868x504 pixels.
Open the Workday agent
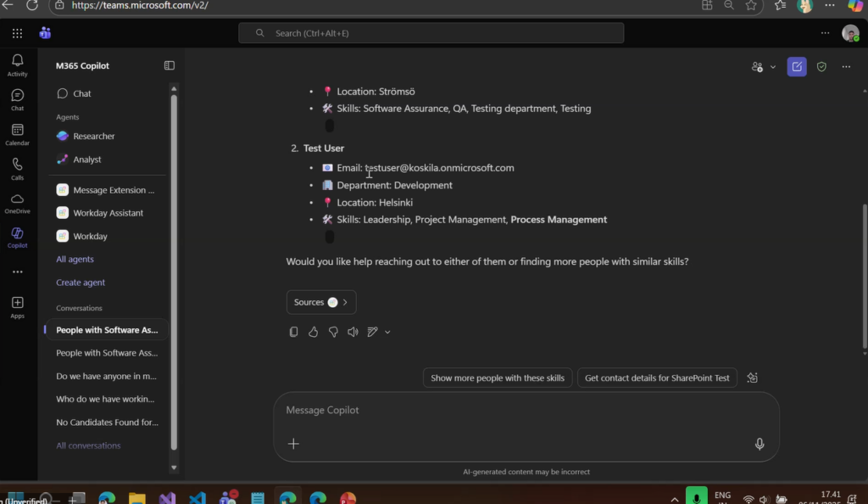coord(108,236)
